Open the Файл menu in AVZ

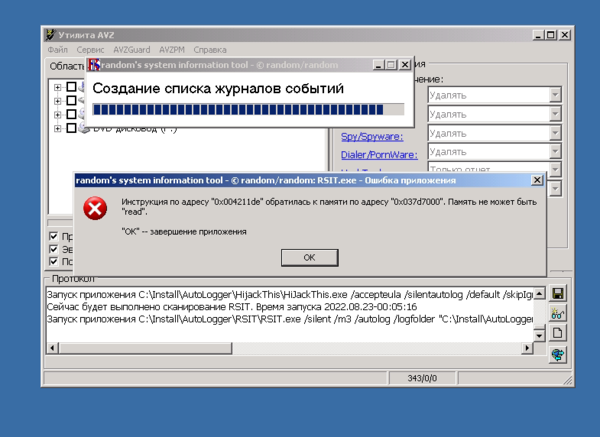[57, 50]
